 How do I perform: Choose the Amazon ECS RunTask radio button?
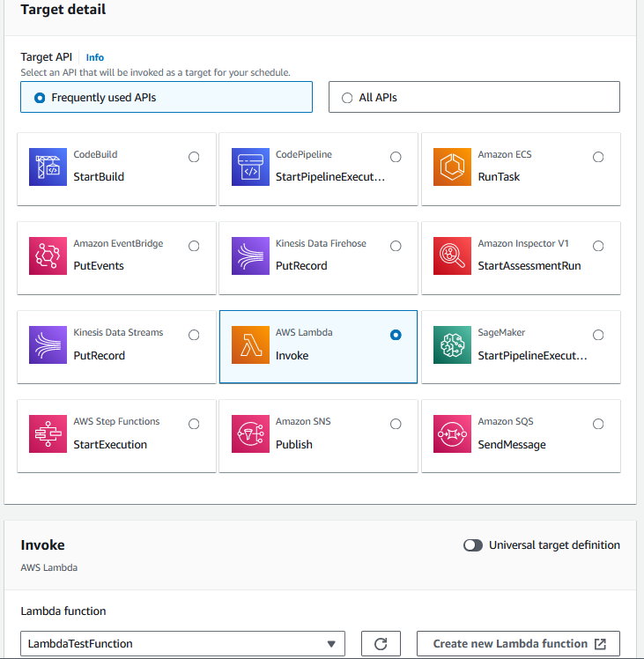pos(598,157)
